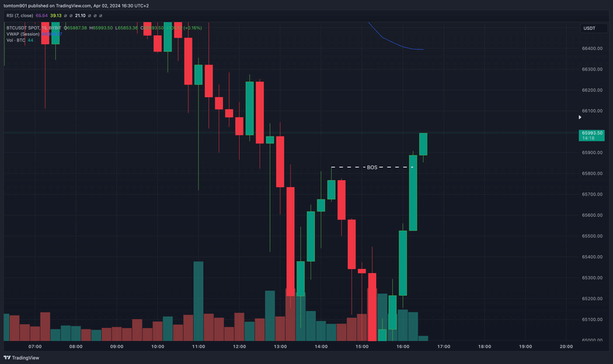This screenshot has width=613, height=364.
Task: Click the 65500.00 price scale label
Action: pyautogui.click(x=592, y=236)
